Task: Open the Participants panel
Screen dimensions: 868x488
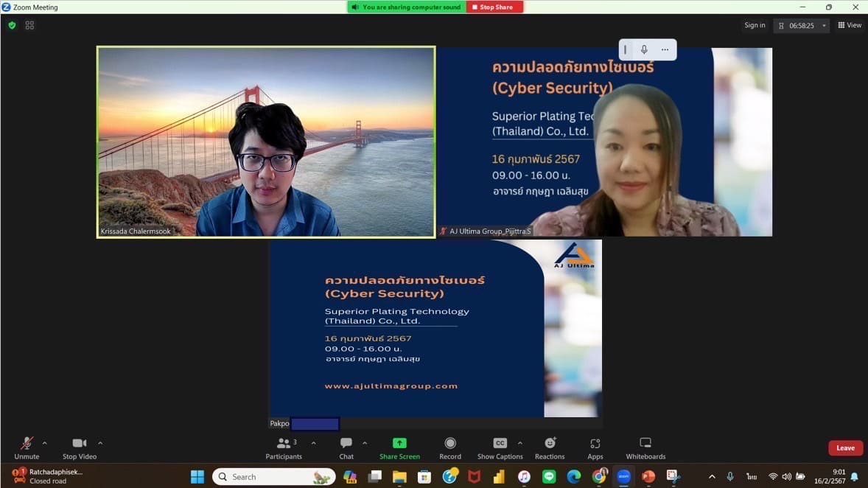Action: tap(284, 448)
